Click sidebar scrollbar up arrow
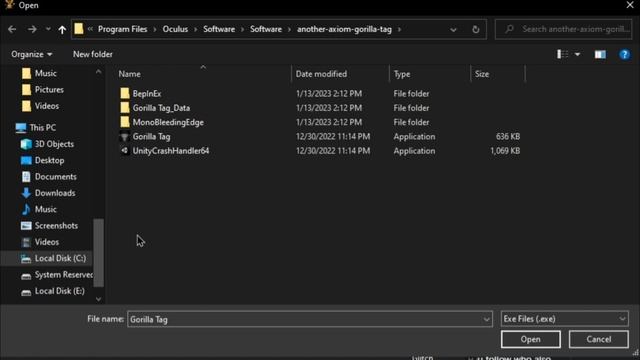 coord(98,72)
